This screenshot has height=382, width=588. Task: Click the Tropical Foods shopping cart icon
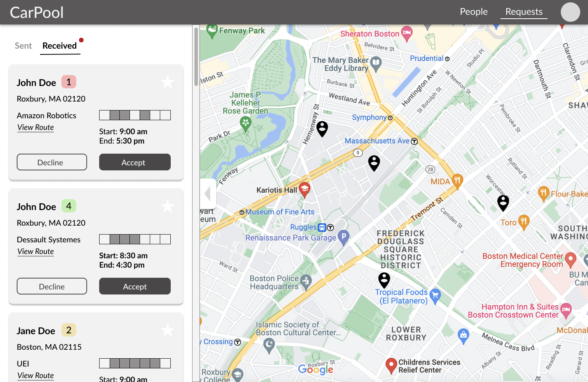435,296
